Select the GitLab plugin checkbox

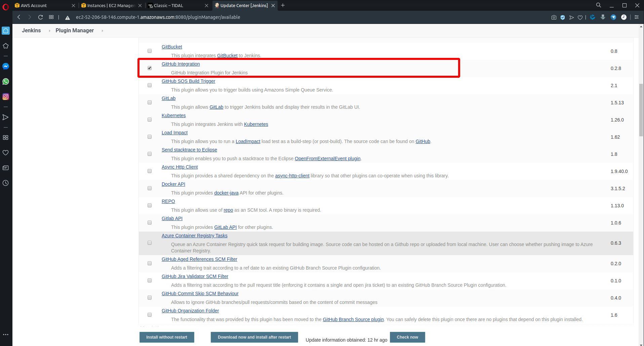[150, 103]
